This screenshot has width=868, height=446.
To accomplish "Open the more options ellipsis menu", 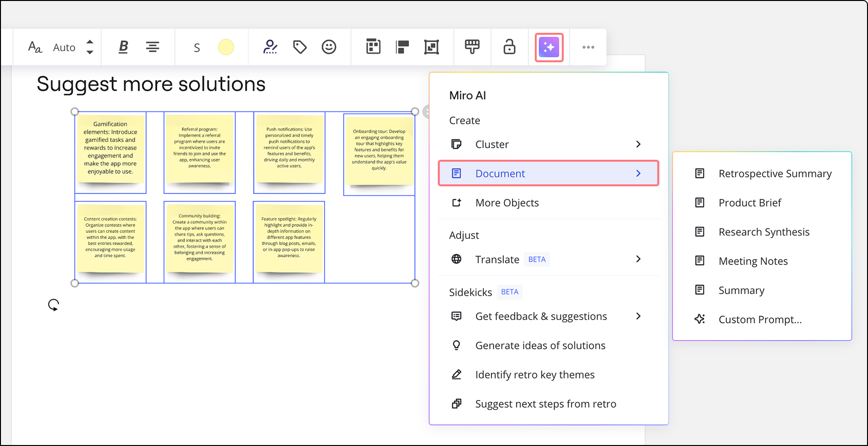I will pyautogui.click(x=588, y=47).
